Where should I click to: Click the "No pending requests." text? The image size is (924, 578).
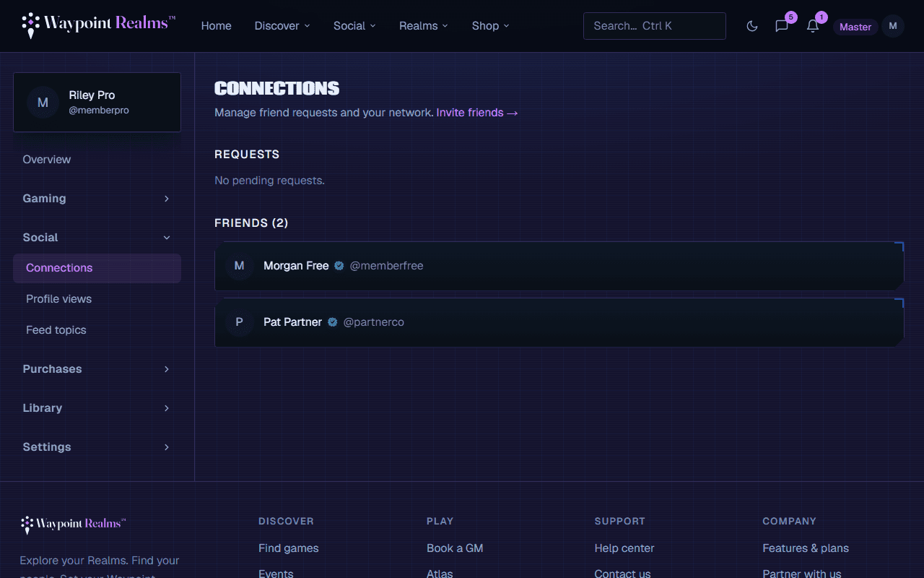[x=269, y=181]
